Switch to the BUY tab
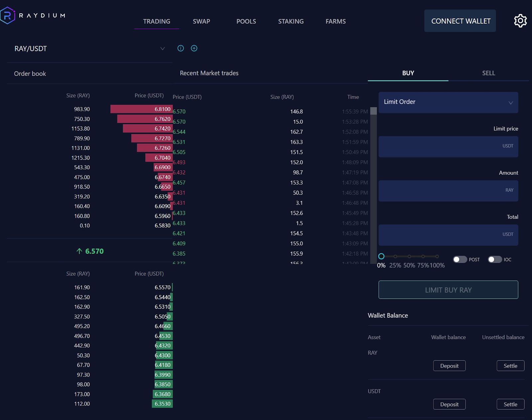 408,73
